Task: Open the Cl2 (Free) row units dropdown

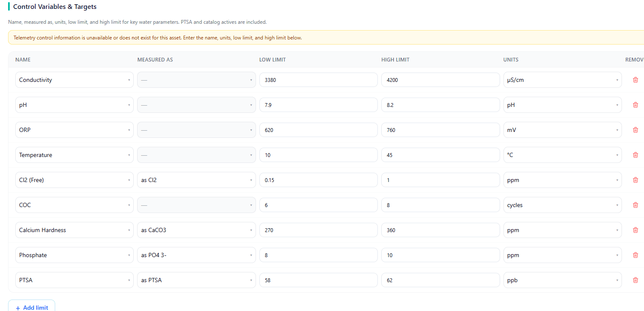Action: pos(562,180)
